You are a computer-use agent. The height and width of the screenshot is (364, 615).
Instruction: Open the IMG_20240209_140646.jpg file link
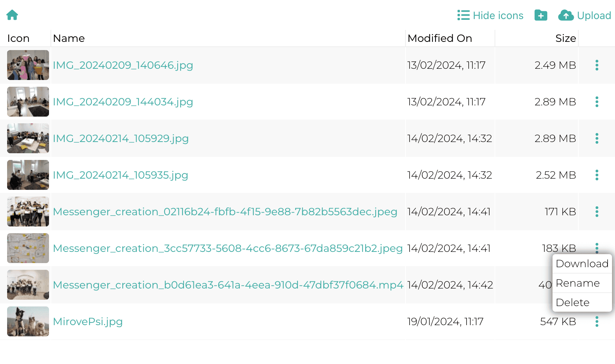[x=123, y=65]
